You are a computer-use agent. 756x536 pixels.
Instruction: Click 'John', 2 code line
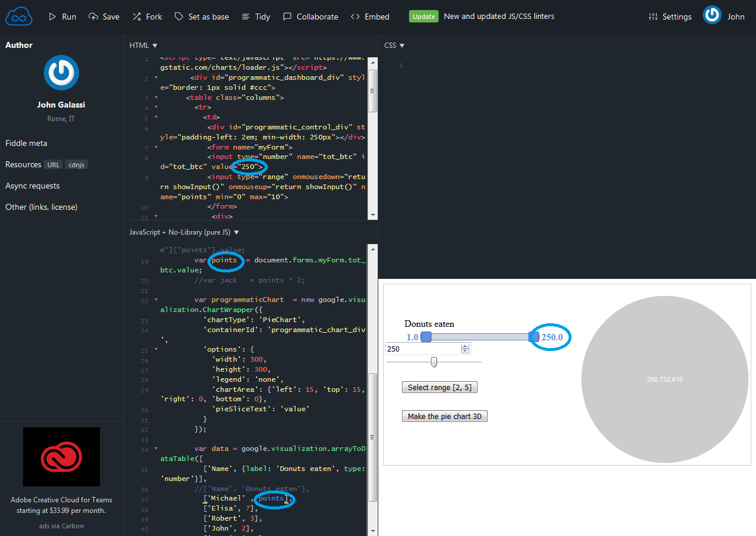pyautogui.click(x=228, y=529)
